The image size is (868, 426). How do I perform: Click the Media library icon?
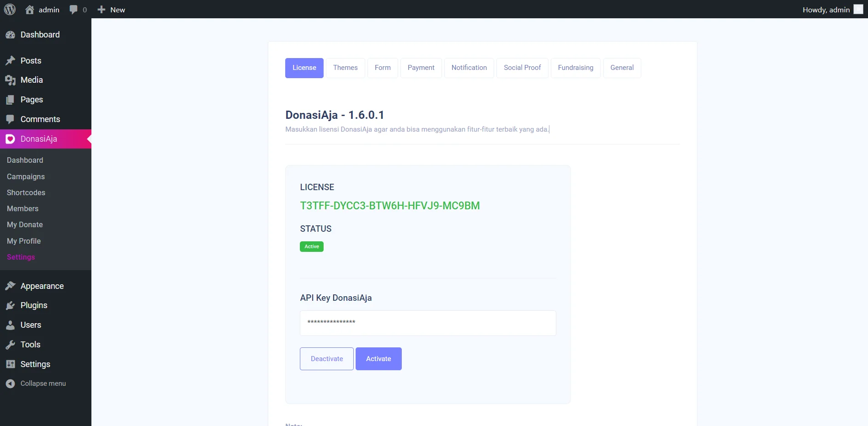[10, 80]
